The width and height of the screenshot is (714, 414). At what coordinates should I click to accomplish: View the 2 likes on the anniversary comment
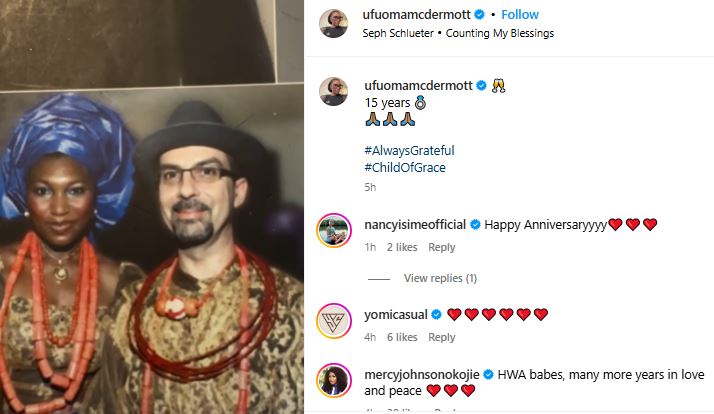pyautogui.click(x=402, y=247)
